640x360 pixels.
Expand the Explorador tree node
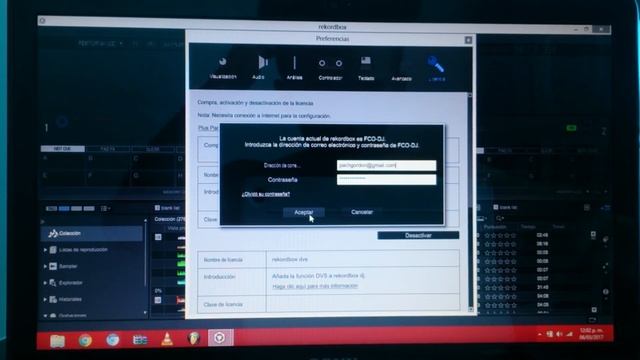tap(45, 282)
